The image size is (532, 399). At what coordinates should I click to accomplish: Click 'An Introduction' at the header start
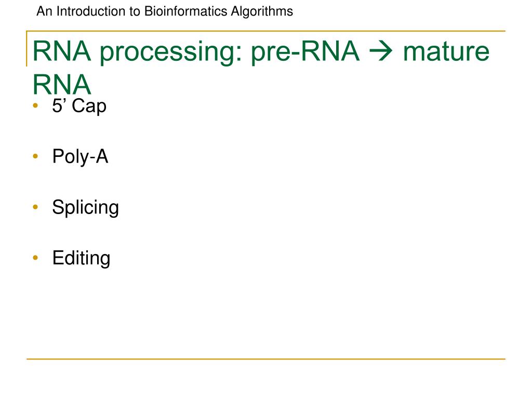coord(81,11)
